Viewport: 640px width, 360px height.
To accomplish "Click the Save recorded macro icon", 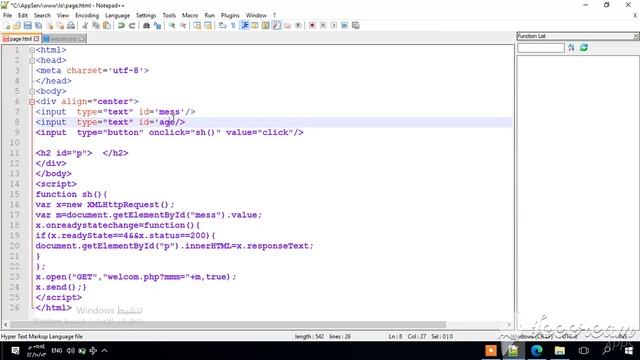I will coord(356,26).
